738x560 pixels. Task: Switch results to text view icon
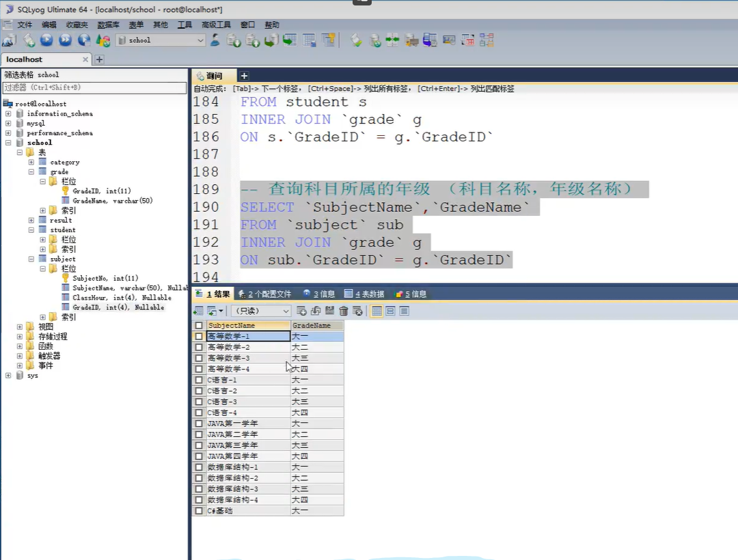[x=404, y=311]
